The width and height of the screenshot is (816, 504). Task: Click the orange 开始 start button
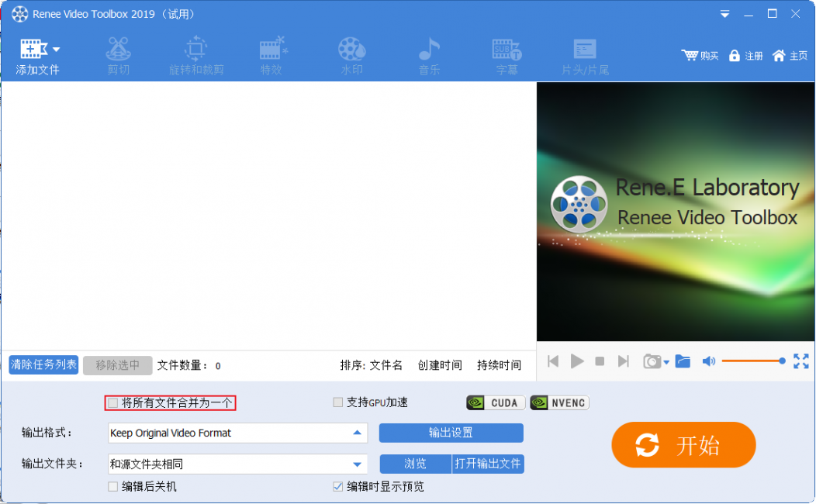(x=683, y=445)
